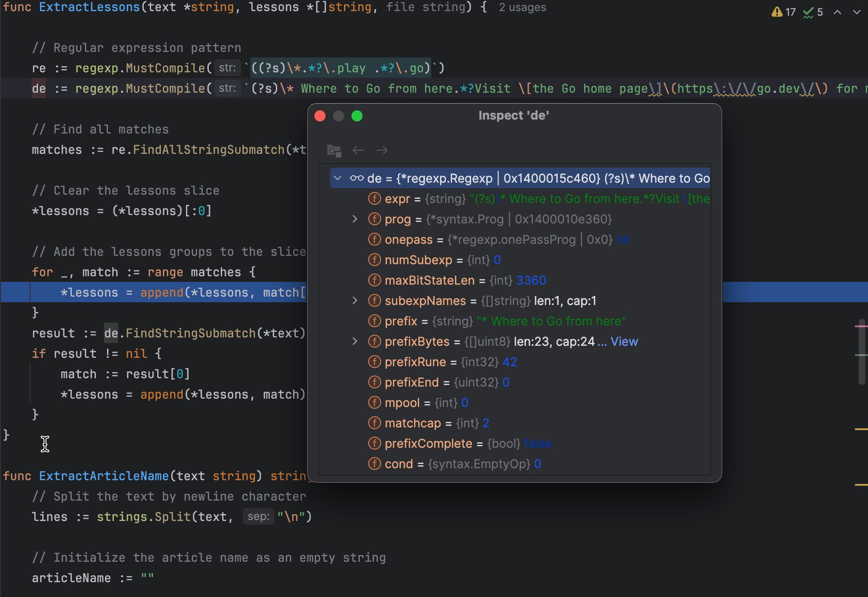Click the field icon beside matchcap
This screenshot has height=597, width=868.
[374, 423]
